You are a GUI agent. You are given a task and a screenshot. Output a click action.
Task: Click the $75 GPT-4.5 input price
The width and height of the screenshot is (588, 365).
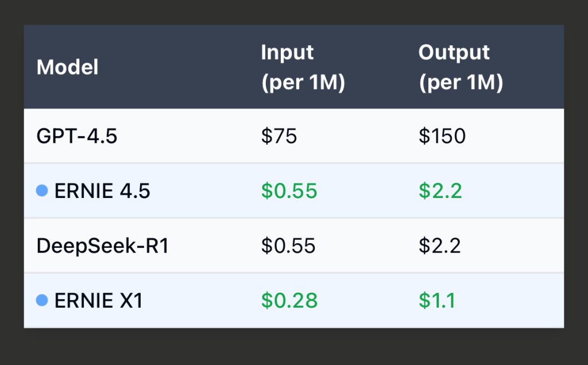[279, 136]
